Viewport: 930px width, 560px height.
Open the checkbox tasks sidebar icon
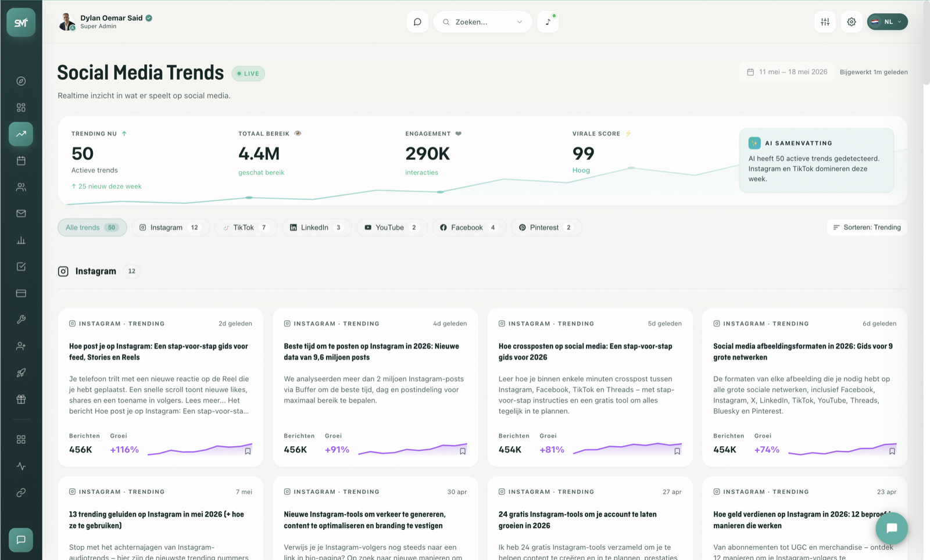coord(21,267)
